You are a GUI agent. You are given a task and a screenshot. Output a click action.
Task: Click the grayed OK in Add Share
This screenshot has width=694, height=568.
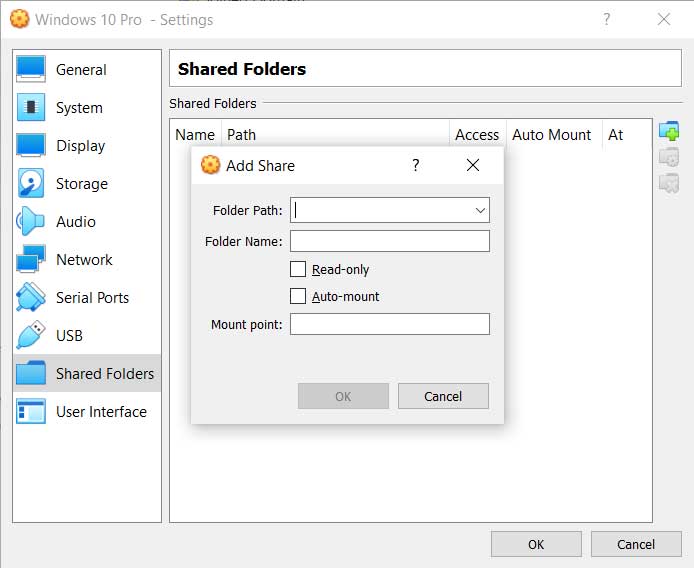click(343, 396)
